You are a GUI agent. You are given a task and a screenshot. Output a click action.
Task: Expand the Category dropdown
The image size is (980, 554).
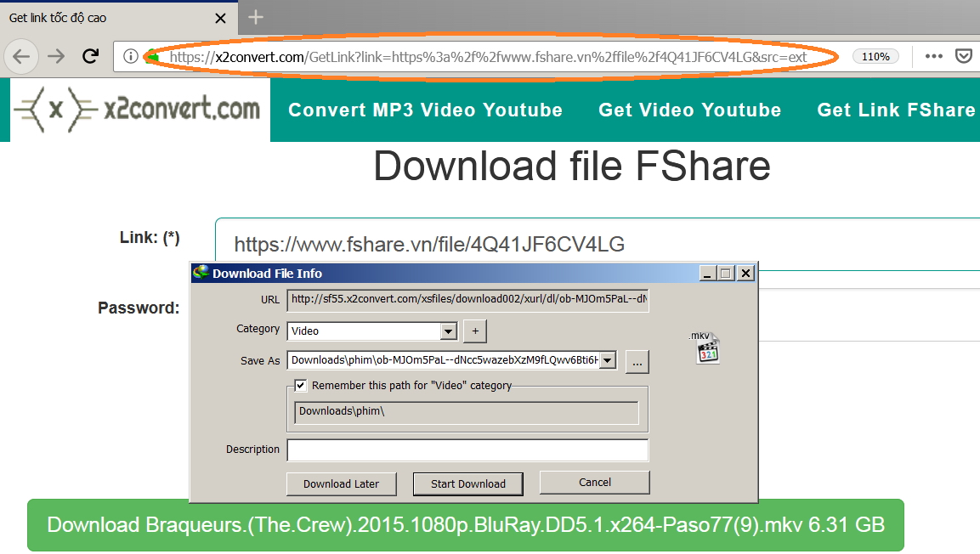pos(448,331)
